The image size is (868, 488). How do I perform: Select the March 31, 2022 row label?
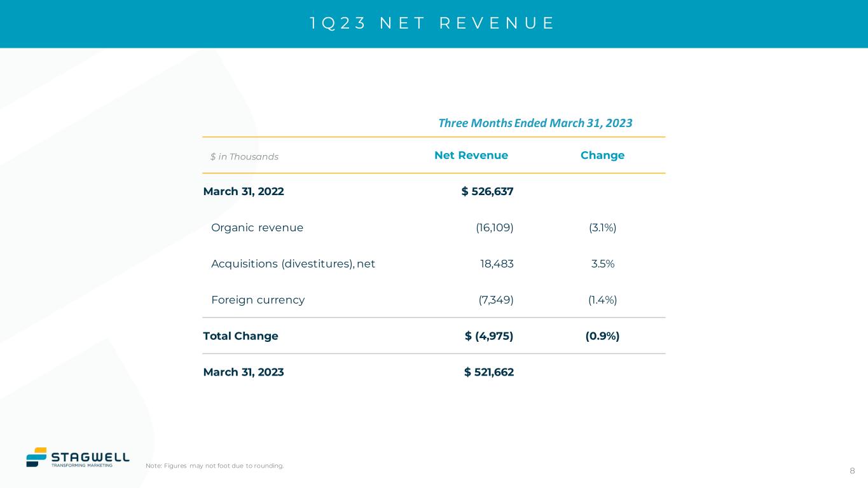[x=244, y=192]
